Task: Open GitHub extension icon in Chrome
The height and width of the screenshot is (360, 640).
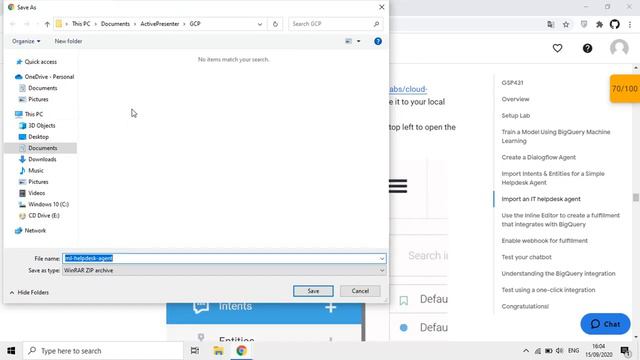Action: pyautogui.click(x=615, y=24)
